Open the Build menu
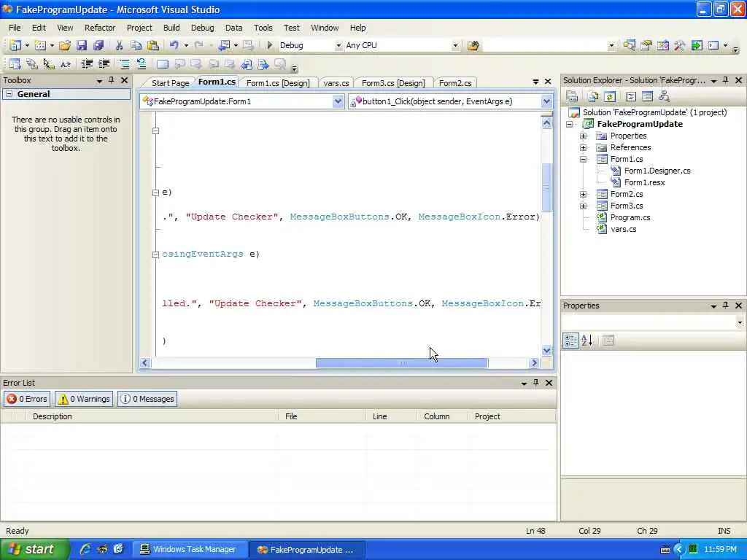This screenshot has height=560, width=747. click(171, 28)
